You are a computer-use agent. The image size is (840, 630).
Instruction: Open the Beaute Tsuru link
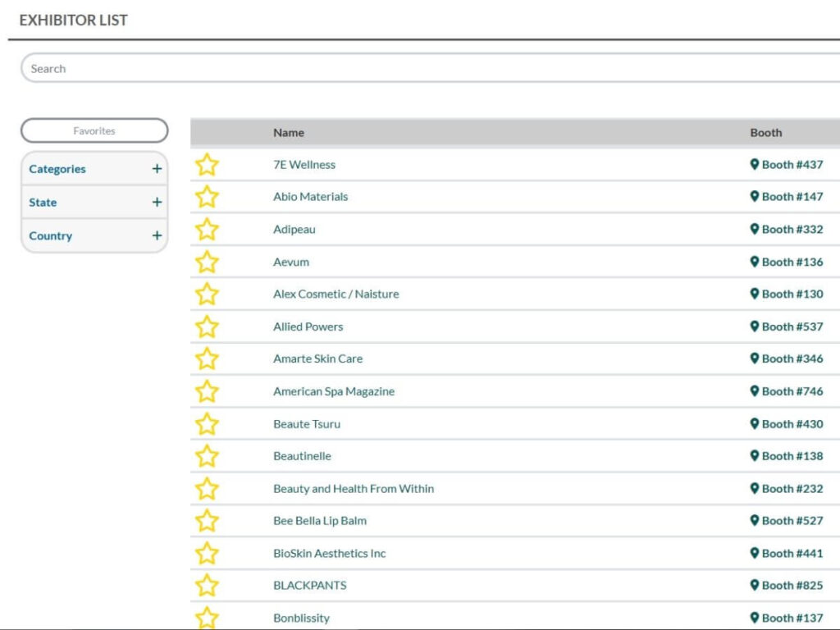[307, 424]
